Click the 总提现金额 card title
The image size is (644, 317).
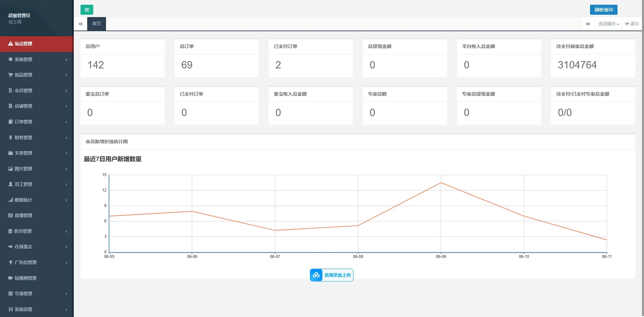380,46
